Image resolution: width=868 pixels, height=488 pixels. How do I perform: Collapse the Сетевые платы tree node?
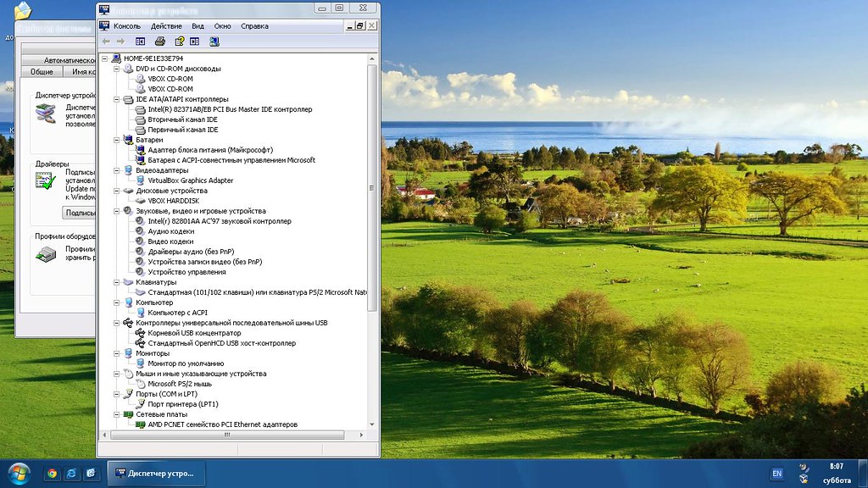(117, 414)
